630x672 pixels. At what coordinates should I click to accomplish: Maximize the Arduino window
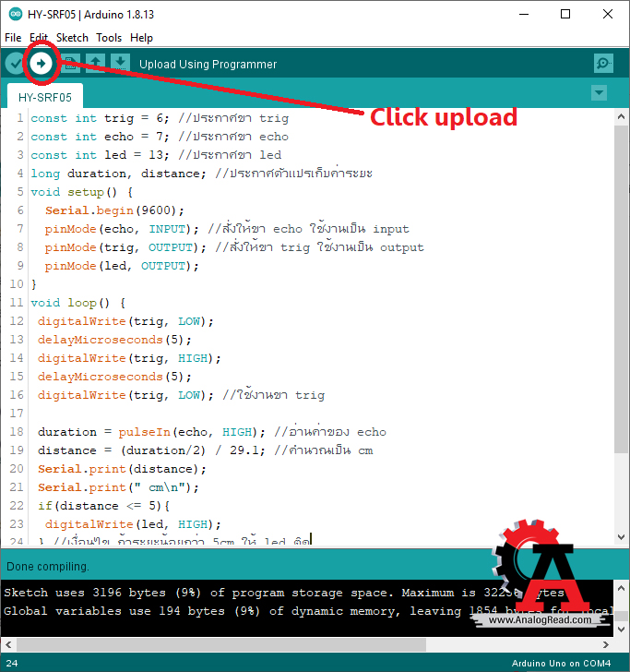click(565, 14)
